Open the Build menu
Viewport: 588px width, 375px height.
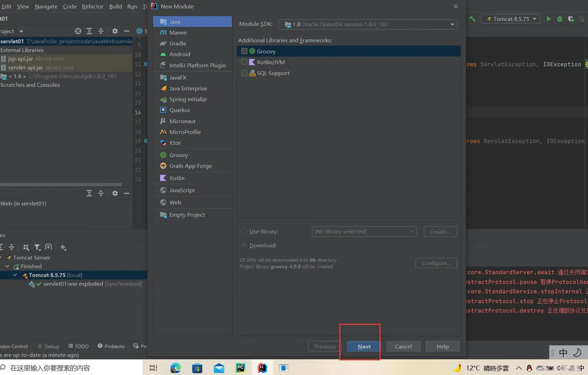tap(115, 6)
